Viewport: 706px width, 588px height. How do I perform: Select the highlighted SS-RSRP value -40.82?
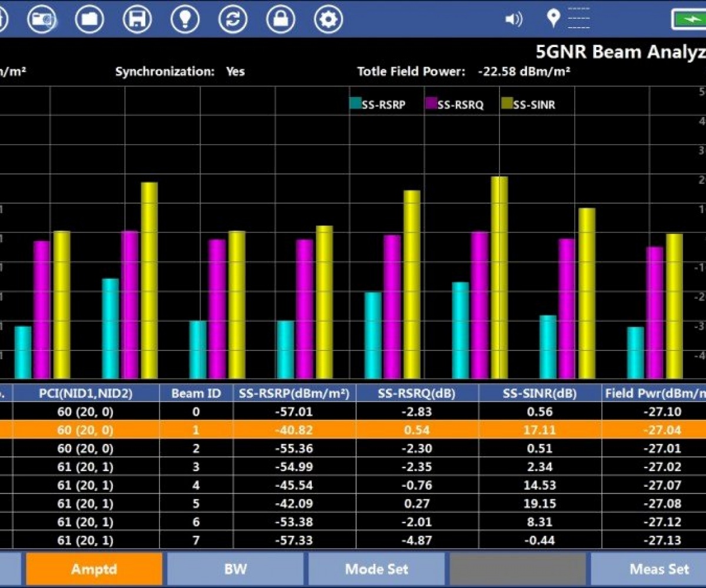[x=294, y=430]
